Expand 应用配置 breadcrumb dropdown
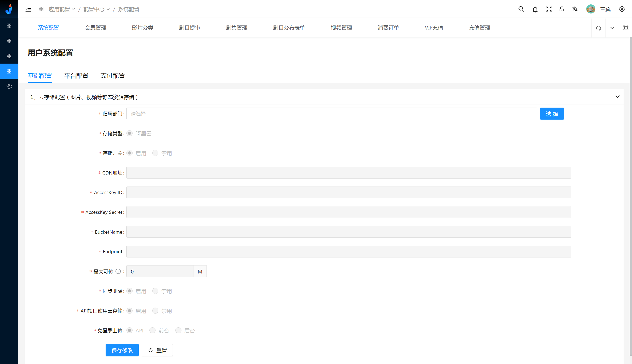632x364 pixels. [x=62, y=9]
